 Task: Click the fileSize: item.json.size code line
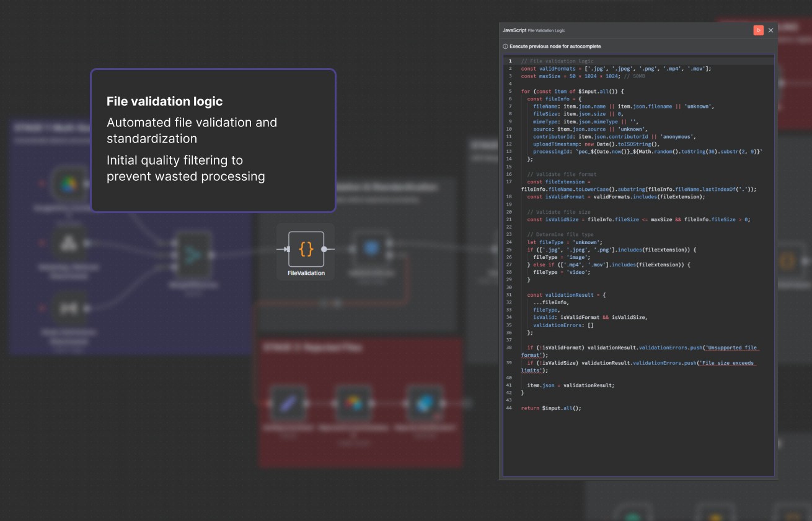point(579,114)
